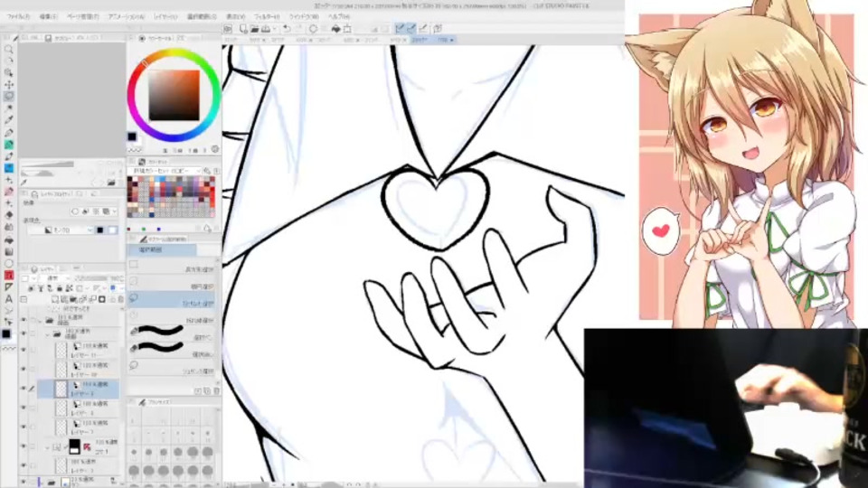Click the Delete layer trash icon
The width and height of the screenshot is (868, 488).
pos(120,299)
